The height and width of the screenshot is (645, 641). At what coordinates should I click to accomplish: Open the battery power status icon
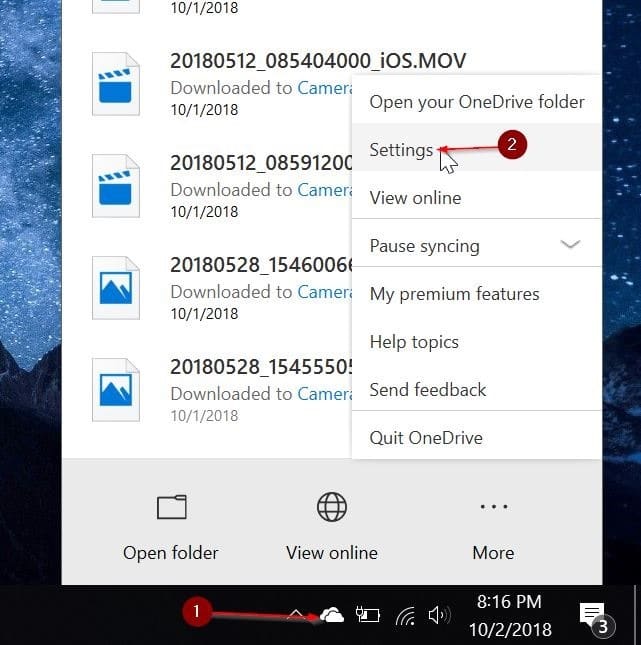[367, 615]
